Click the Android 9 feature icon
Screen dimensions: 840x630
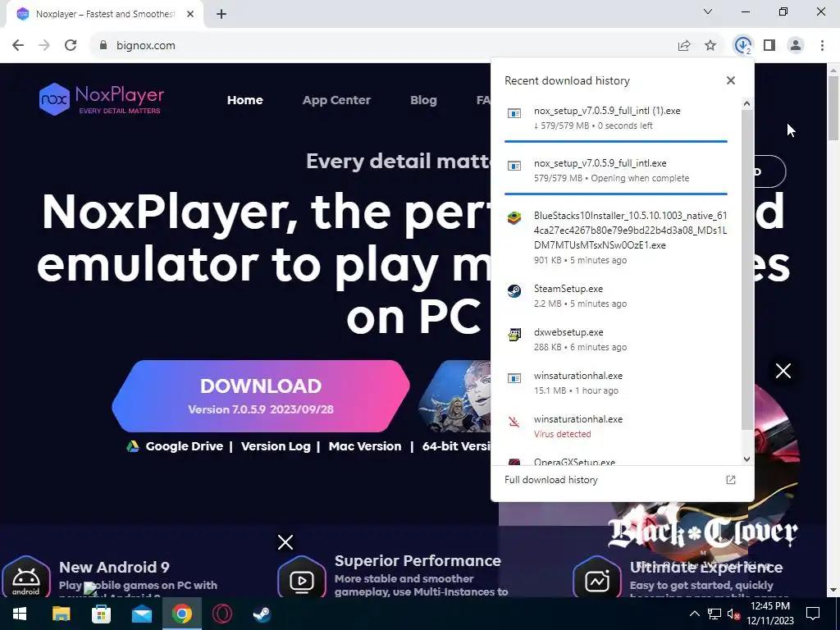pyautogui.click(x=25, y=578)
